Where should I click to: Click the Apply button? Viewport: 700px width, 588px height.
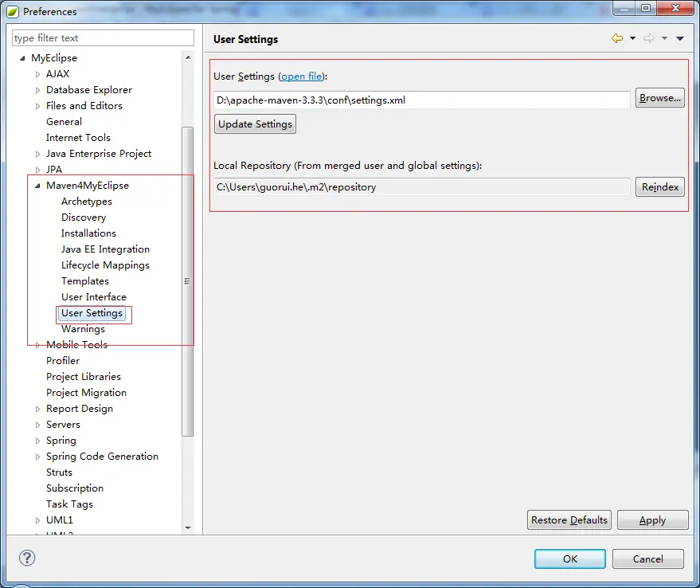[x=653, y=520]
